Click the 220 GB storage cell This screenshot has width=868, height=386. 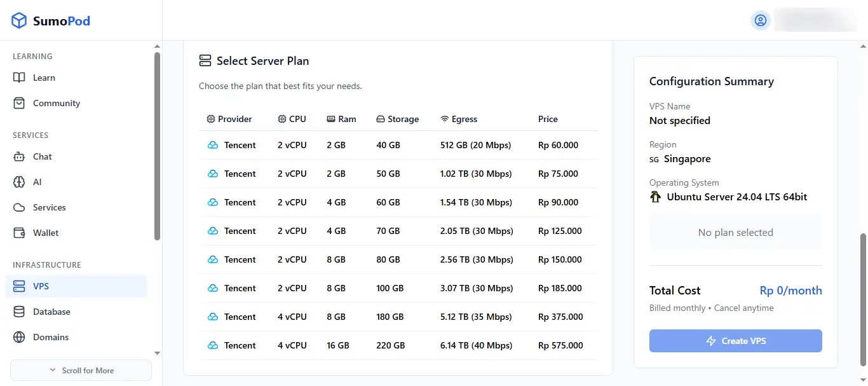pyautogui.click(x=391, y=345)
